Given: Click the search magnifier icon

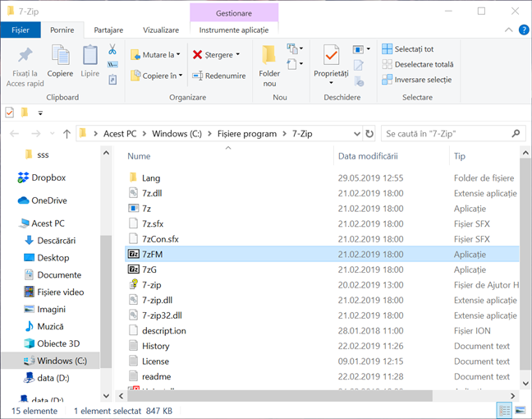Looking at the screenshot, I should (516, 133).
